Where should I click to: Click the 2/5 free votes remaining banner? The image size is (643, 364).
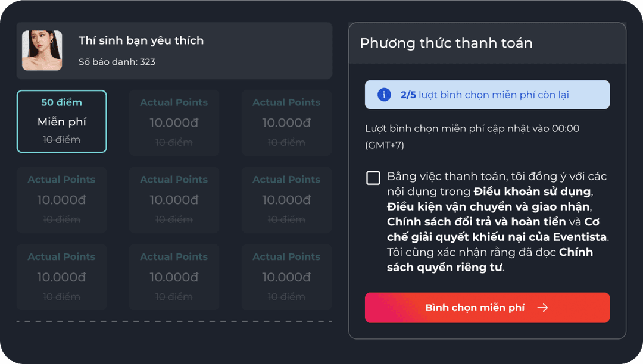pos(487,95)
